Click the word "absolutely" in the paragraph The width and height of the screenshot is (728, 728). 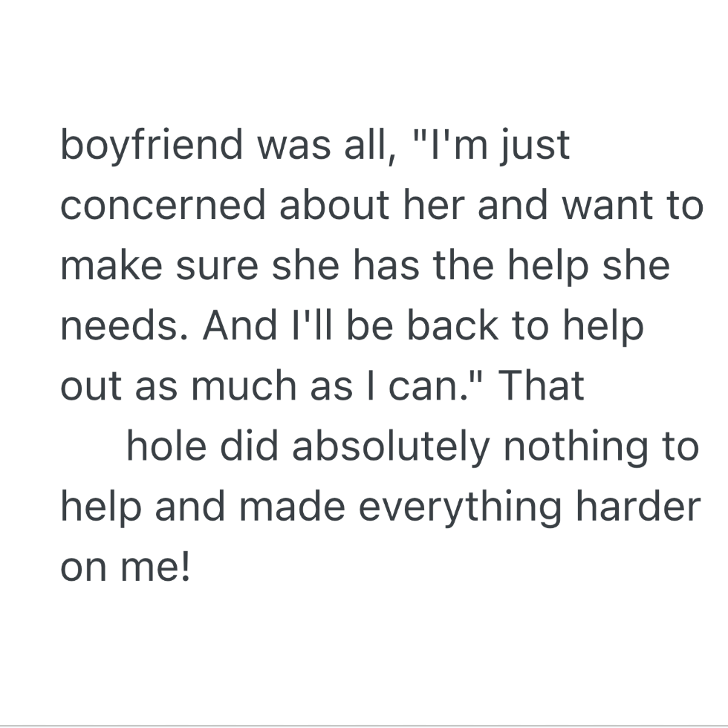pyautogui.click(x=391, y=447)
